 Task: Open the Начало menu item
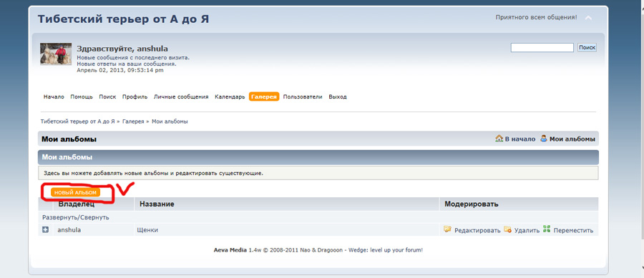(x=54, y=96)
